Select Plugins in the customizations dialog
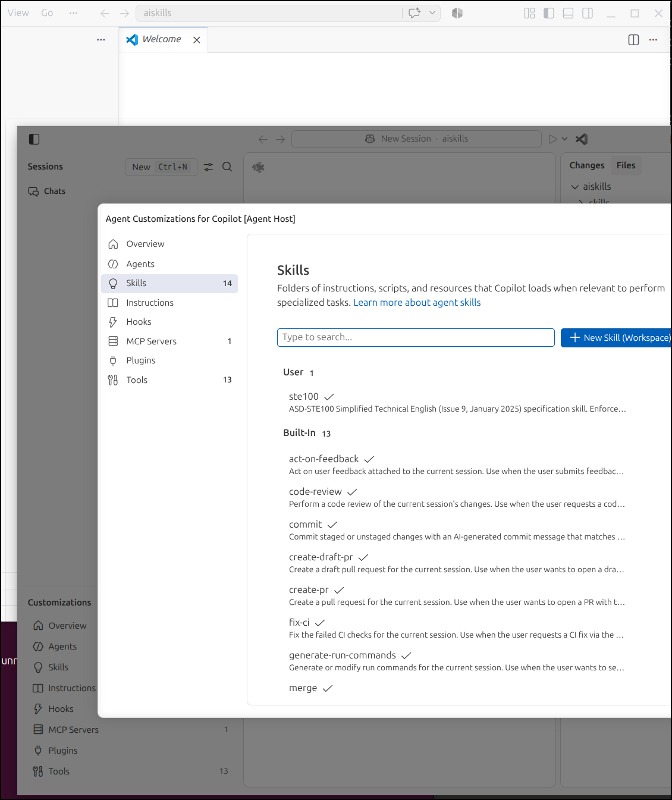This screenshot has height=800, width=672. point(169,360)
